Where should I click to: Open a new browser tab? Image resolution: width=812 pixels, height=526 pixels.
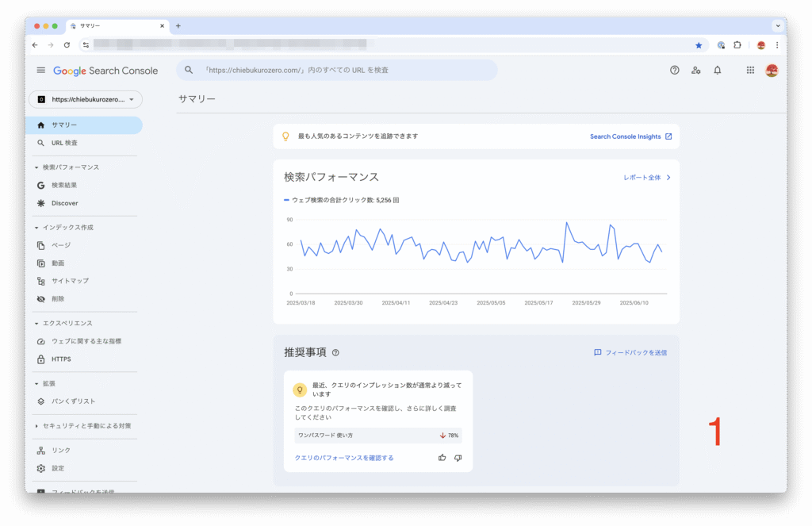point(178,26)
